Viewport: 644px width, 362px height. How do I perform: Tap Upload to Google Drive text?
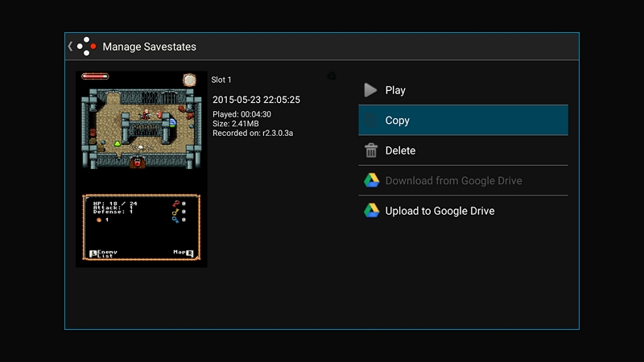[440, 211]
